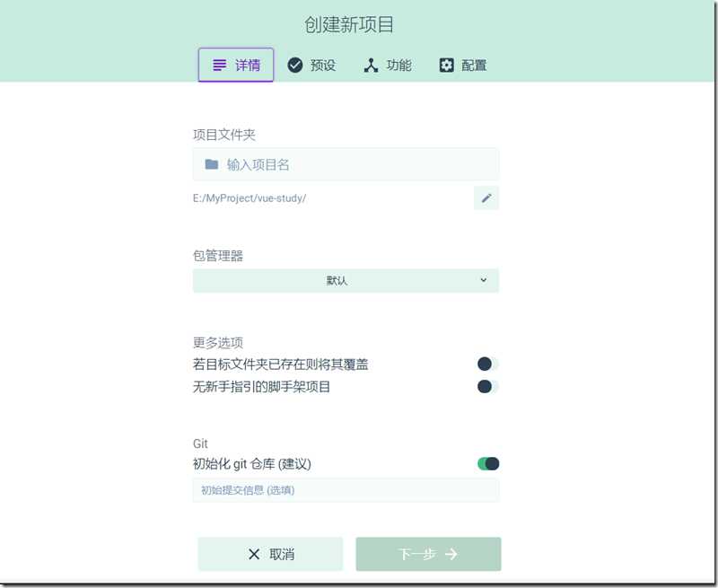Expand the default package manager options list
Image resolution: width=718 pixels, height=588 pixels.
[346, 280]
